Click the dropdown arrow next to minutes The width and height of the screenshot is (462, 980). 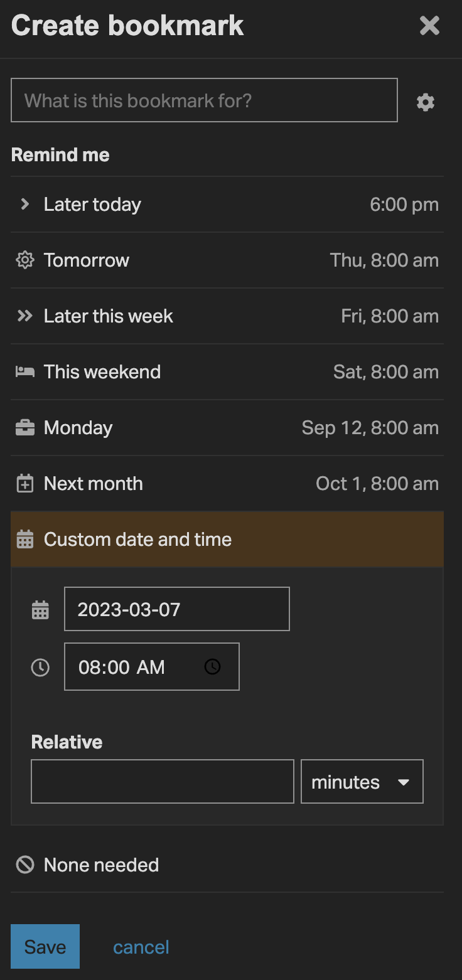[404, 782]
